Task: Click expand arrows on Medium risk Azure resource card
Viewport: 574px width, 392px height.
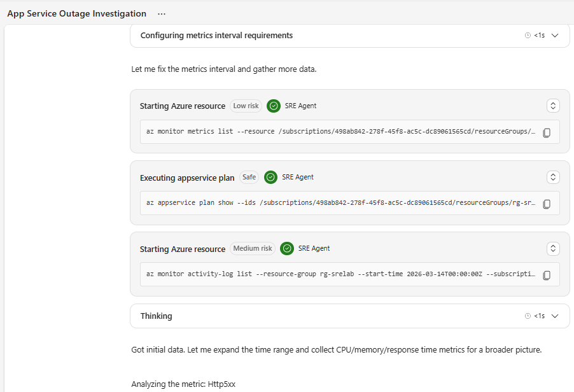Action: 552,248
